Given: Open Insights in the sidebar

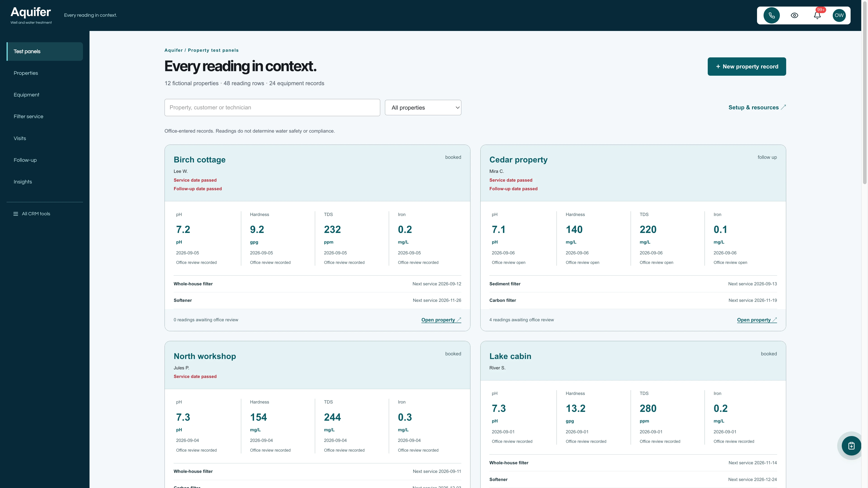Looking at the screenshot, I should pyautogui.click(x=45, y=182).
